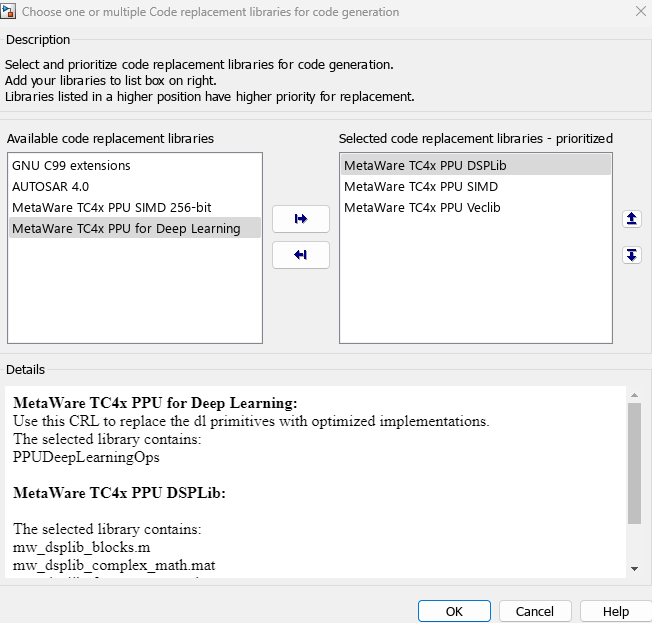Move selected library up in priority
This screenshot has height=623, width=652.
tap(631, 219)
